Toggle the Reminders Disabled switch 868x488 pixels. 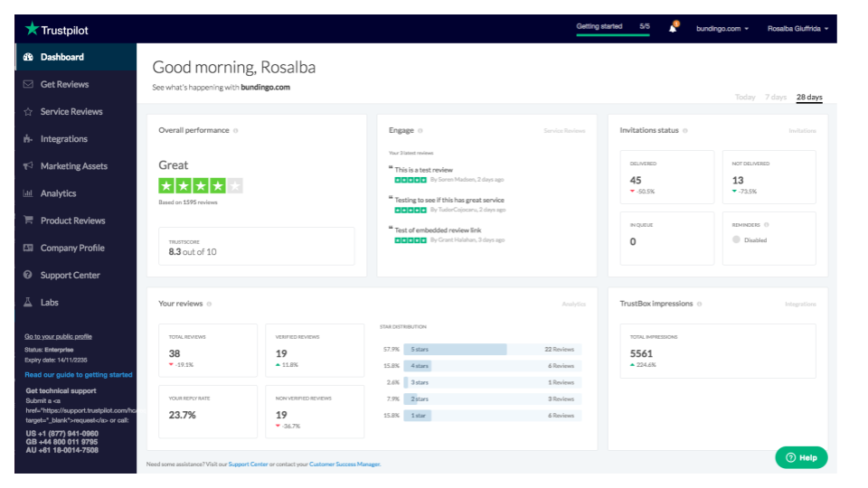click(736, 239)
